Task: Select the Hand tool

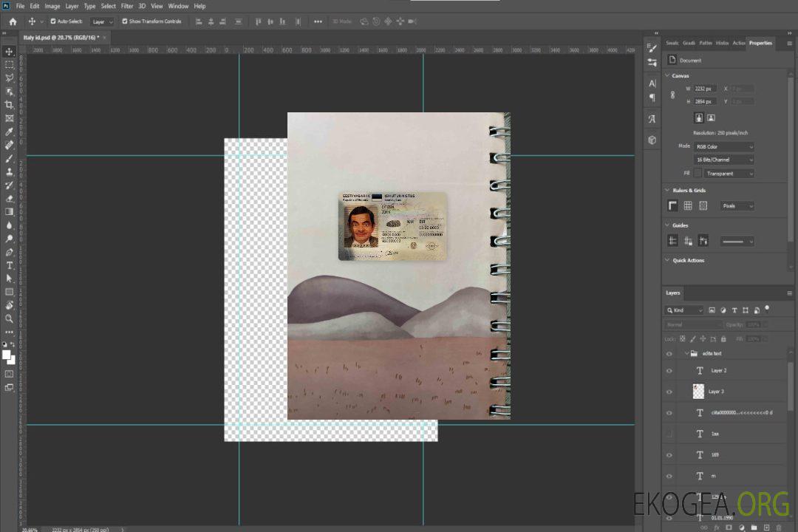Action: click(x=9, y=305)
